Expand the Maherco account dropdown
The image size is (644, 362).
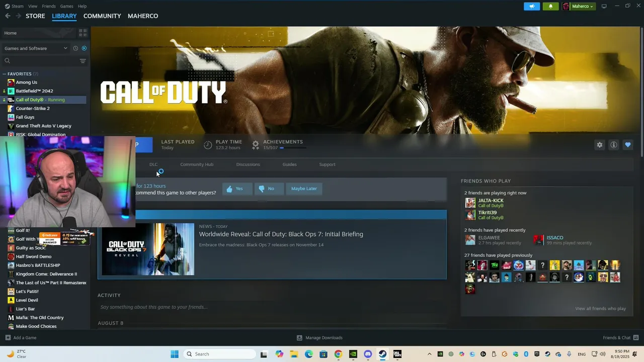pos(579,6)
